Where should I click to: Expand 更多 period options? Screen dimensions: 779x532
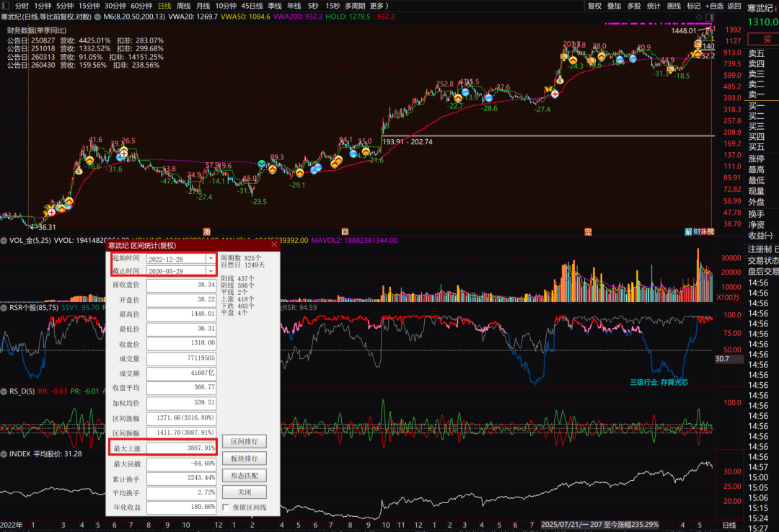379,6
